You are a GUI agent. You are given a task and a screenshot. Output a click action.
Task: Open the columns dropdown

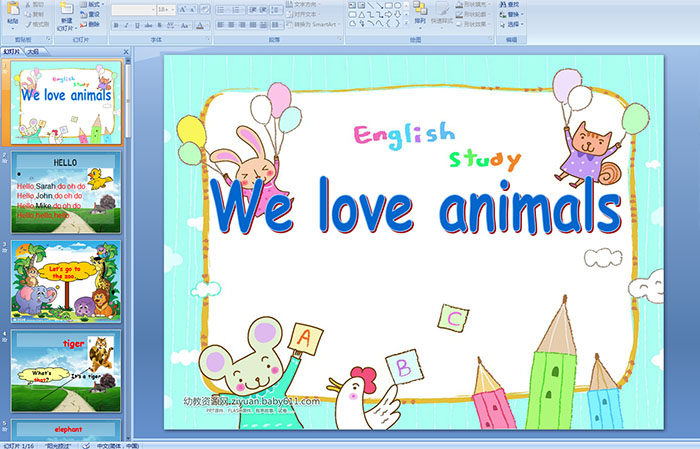pos(276,25)
